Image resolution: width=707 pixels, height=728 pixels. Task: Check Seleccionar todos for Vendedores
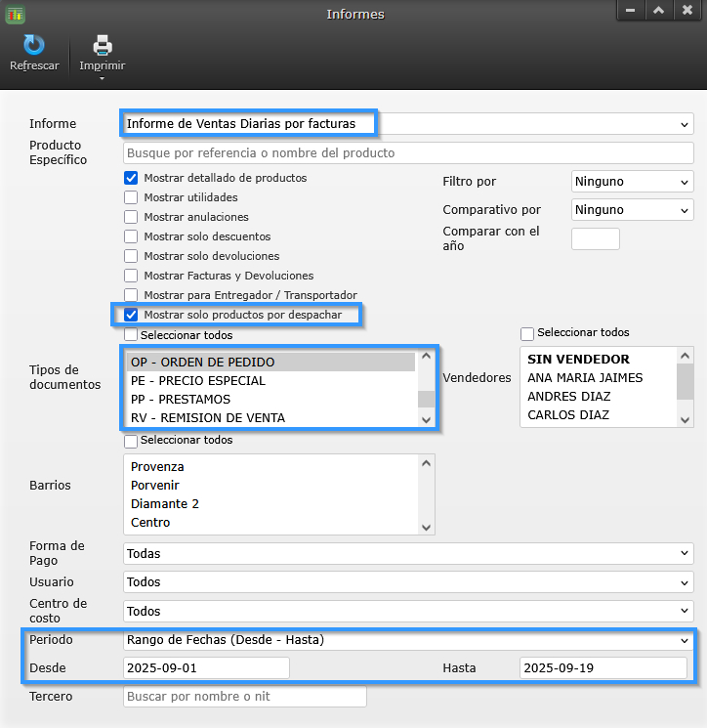click(x=527, y=333)
